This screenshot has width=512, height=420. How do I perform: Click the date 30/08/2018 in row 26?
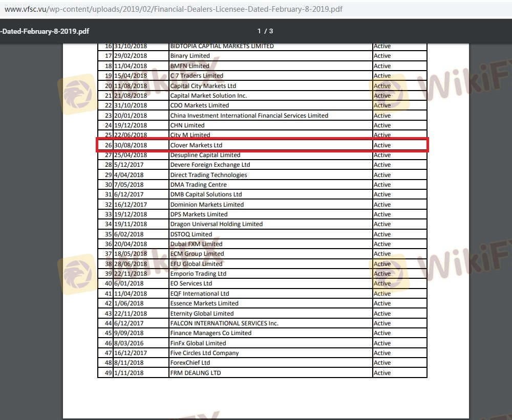tap(130, 145)
